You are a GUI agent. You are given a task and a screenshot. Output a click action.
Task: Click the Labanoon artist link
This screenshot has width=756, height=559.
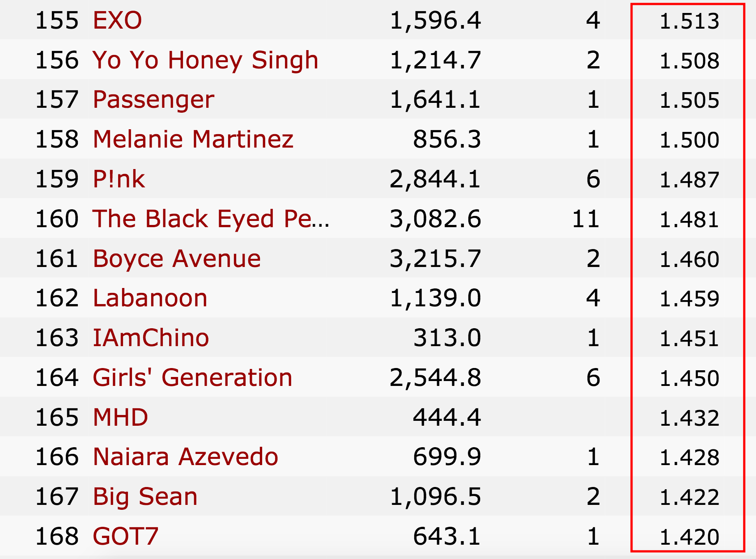[150, 298]
